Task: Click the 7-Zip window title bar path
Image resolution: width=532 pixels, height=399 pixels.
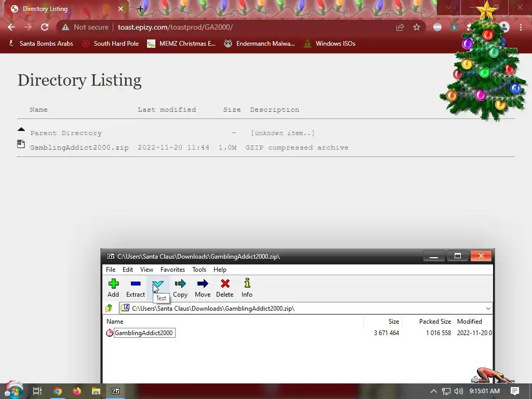Action: pyautogui.click(x=198, y=257)
